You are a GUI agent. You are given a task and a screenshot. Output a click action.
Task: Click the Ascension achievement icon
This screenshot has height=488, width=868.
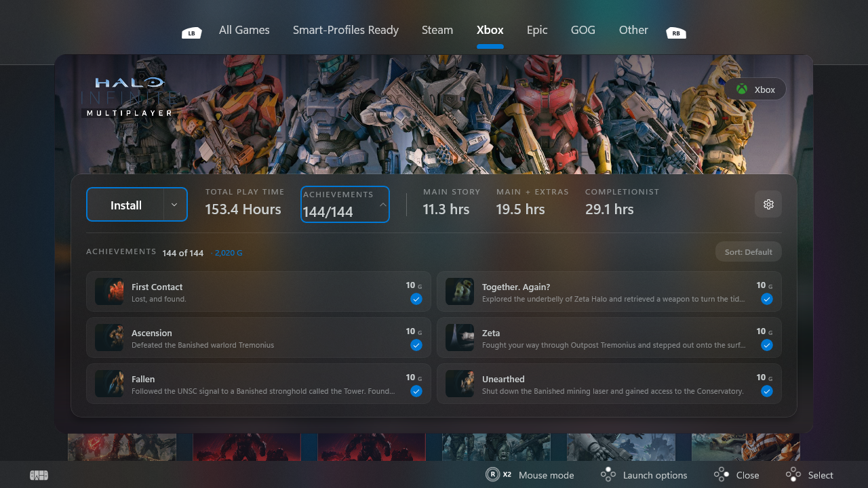click(x=109, y=338)
